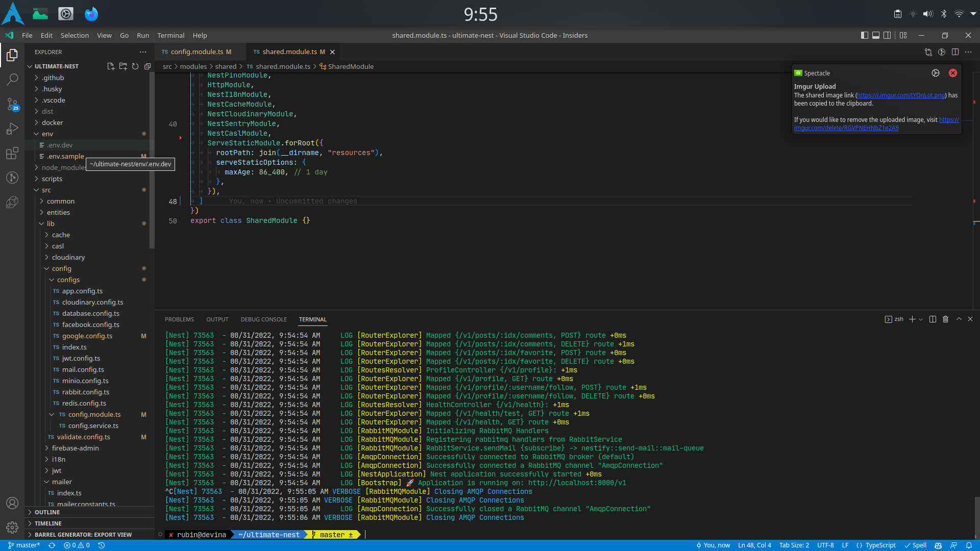Switch to the PROBLEMS panel tab
Viewport: 980px width, 551px height.
point(179,319)
